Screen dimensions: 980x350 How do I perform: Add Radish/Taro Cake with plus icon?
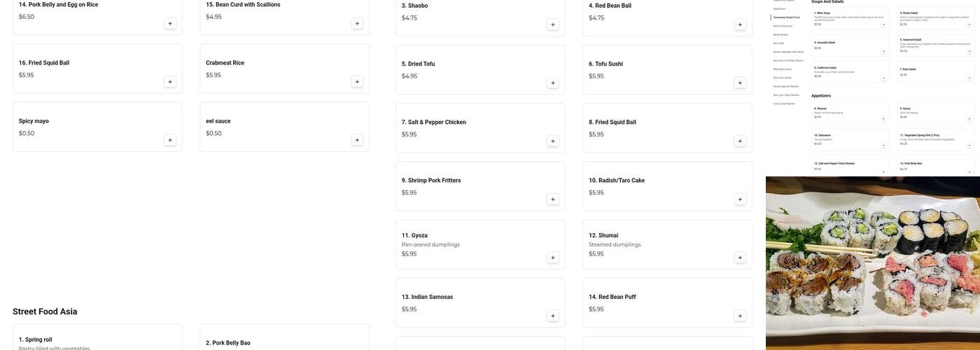[740, 199]
